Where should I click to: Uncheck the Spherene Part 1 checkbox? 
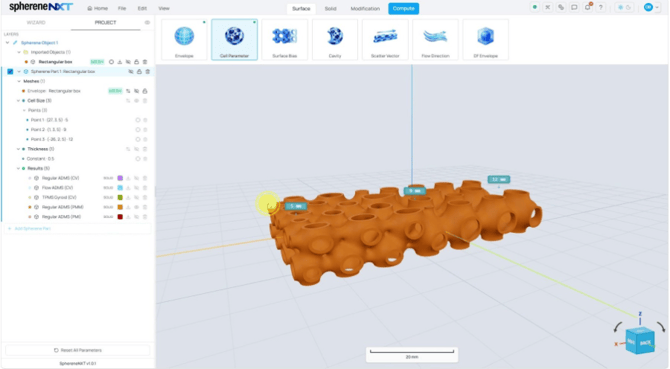[10, 72]
